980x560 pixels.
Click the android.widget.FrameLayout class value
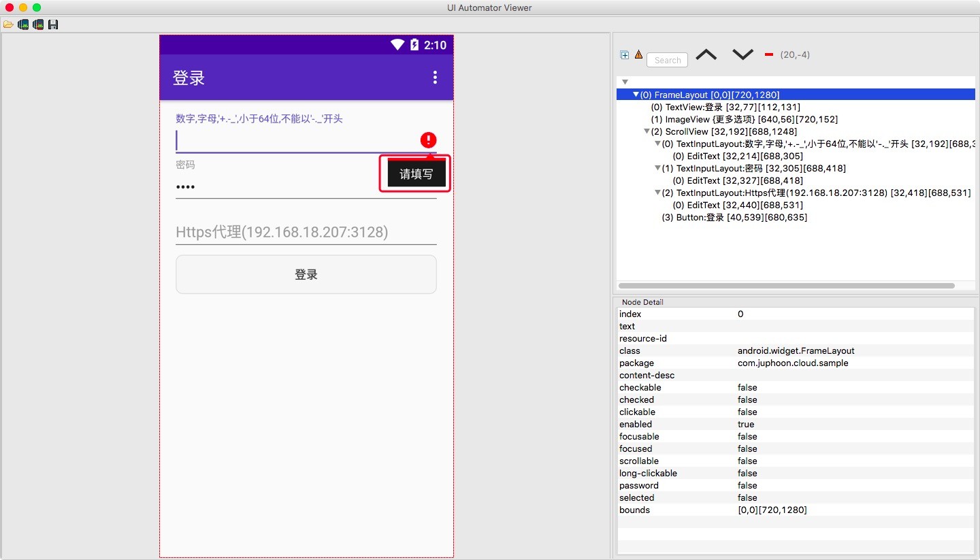click(x=796, y=350)
